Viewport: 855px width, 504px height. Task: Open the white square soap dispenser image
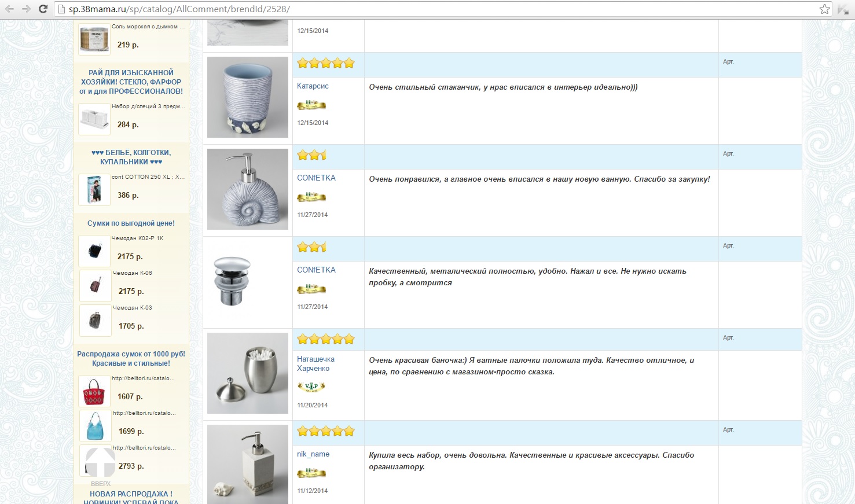248,464
